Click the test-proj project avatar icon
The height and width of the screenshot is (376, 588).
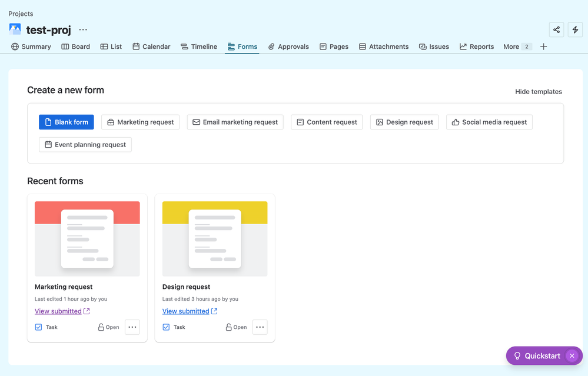click(15, 29)
